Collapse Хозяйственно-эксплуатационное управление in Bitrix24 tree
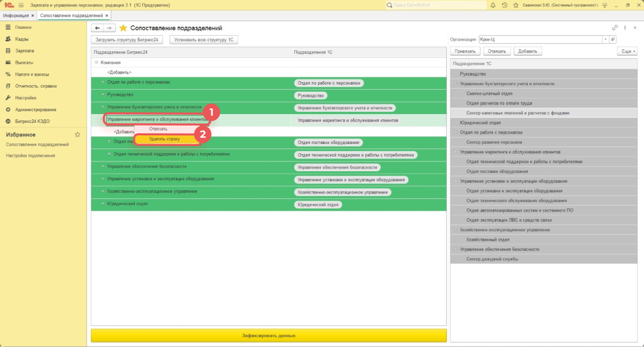 pos(102,191)
